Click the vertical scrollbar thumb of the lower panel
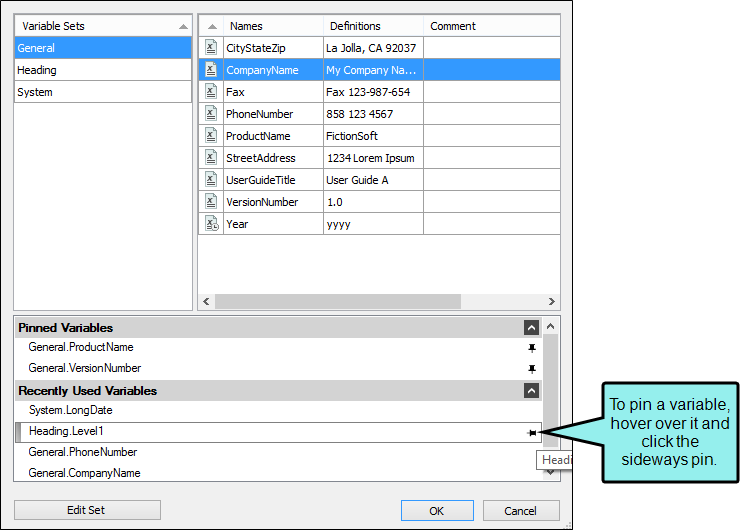748x530 pixels. (x=551, y=390)
